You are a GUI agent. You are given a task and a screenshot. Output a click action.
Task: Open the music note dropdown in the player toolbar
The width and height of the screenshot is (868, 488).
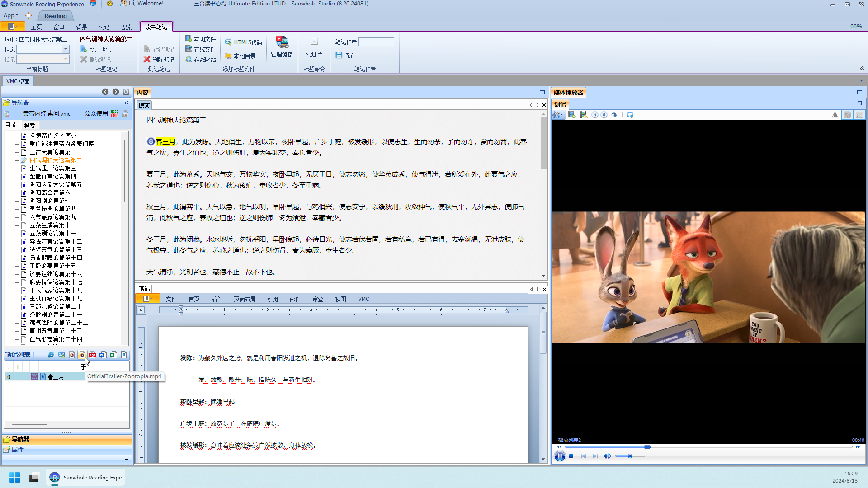tap(558, 115)
